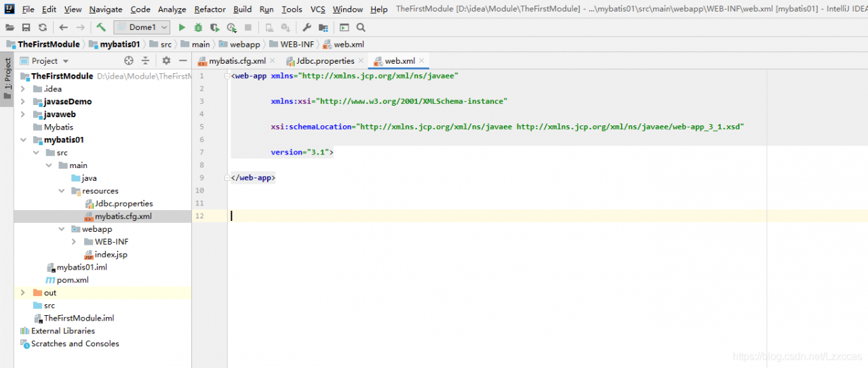Collapse the main folder
Screen dimensions: 868x368
[49, 165]
